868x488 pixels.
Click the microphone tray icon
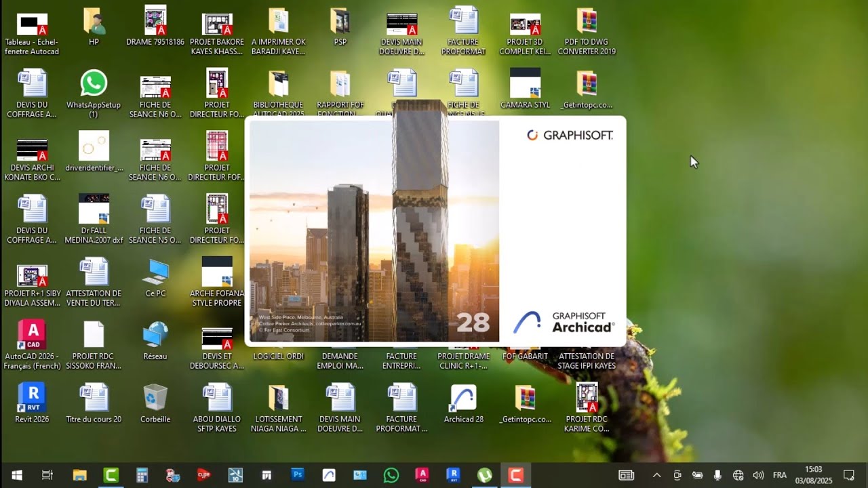click(x=717, y=475)
